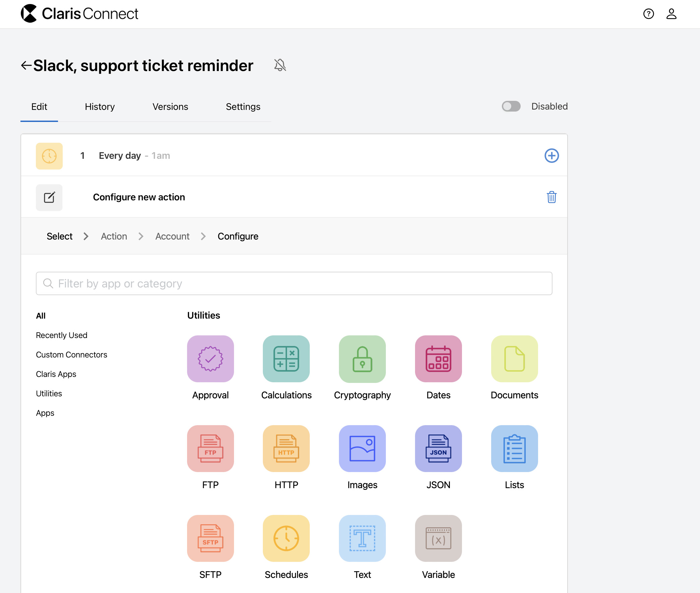Open the Schedules utility

coord(286,538)
